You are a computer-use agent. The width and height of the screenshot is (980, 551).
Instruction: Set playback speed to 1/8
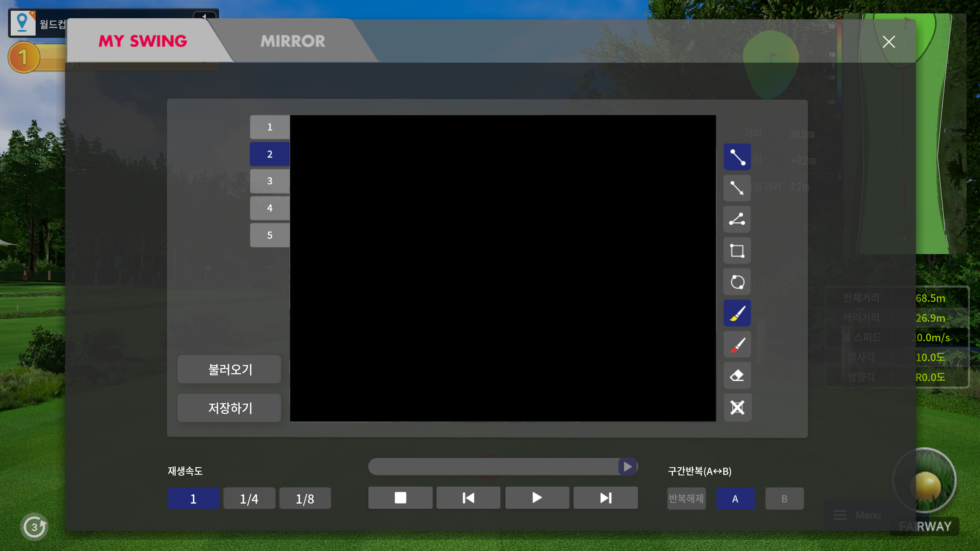point(305,499)
